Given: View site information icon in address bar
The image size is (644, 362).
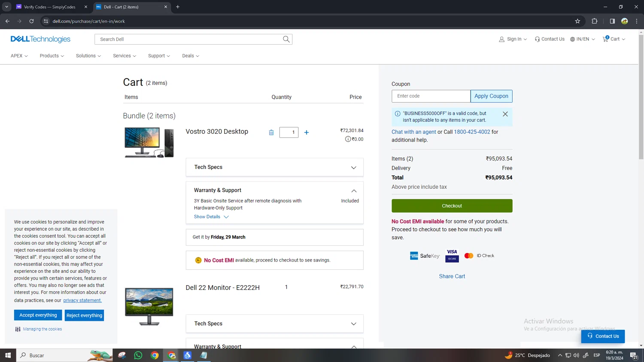Looking at the screenshot, I should 46,21.
